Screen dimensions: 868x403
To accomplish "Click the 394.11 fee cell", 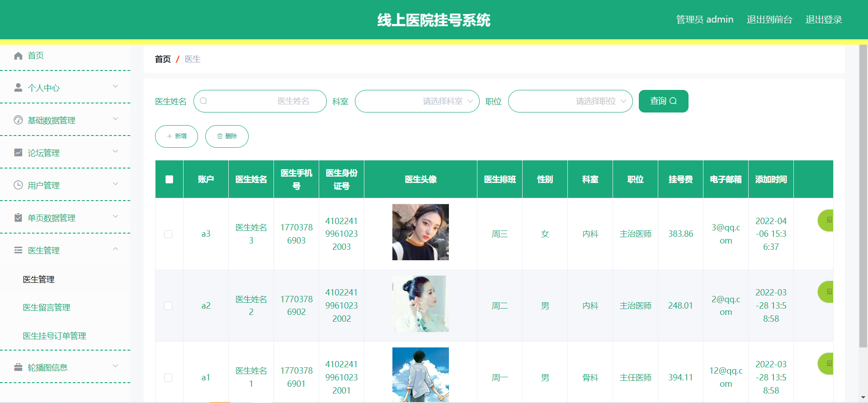I will (680, 378).
